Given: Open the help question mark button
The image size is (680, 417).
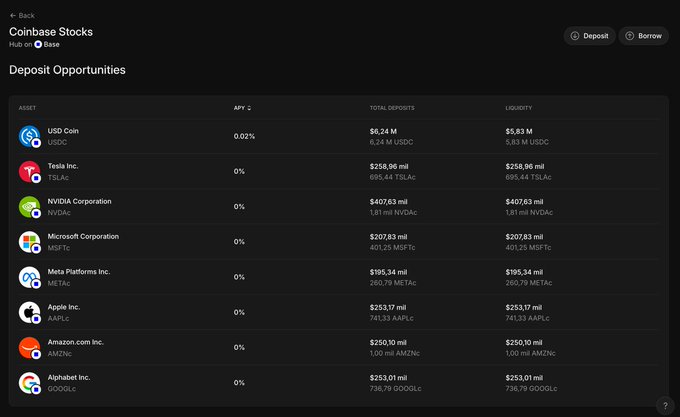Looking at the screenshot, I should coord(665,406).
